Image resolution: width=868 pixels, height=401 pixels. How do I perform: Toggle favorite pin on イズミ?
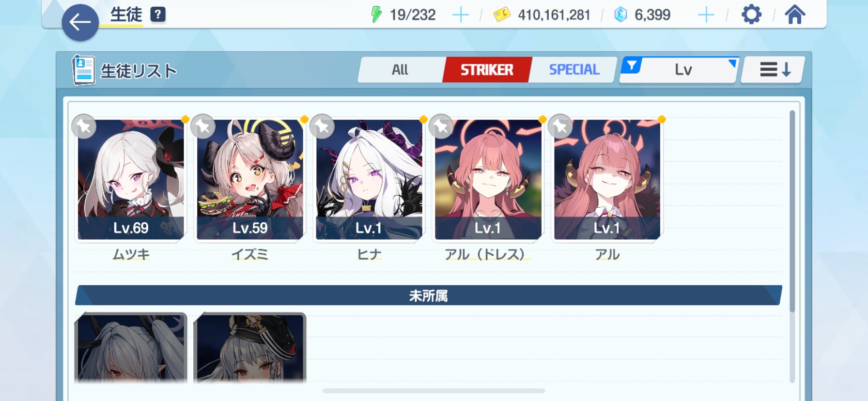203,126
